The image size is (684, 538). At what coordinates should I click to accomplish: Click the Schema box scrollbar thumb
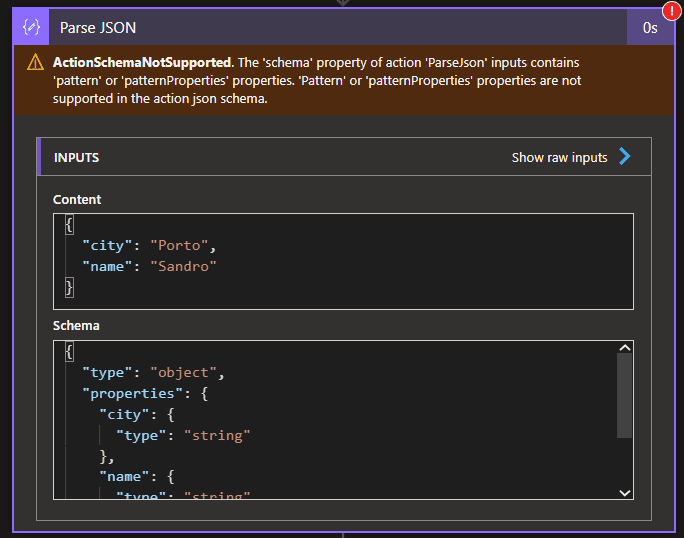tap(624, 396)
